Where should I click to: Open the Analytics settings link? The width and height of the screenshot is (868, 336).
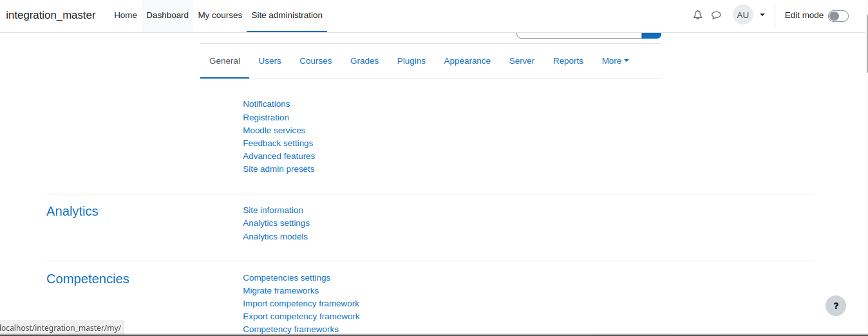click(x=276, y=223)
